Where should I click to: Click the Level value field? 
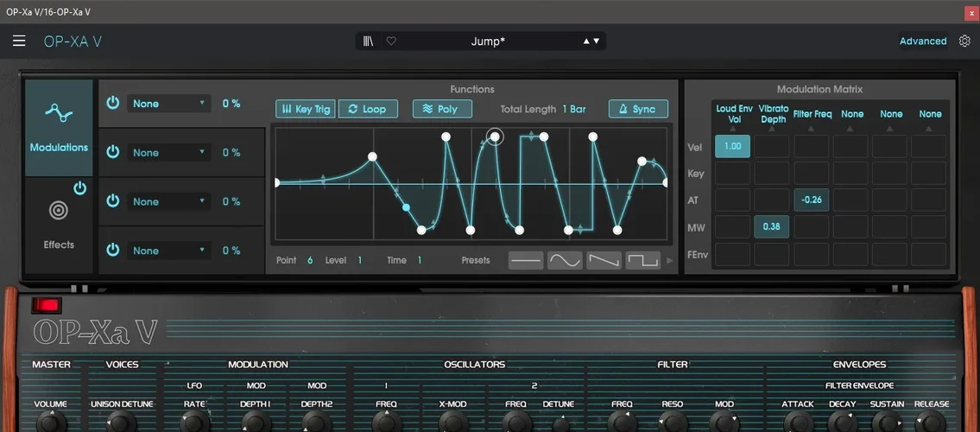coord(359,260)
